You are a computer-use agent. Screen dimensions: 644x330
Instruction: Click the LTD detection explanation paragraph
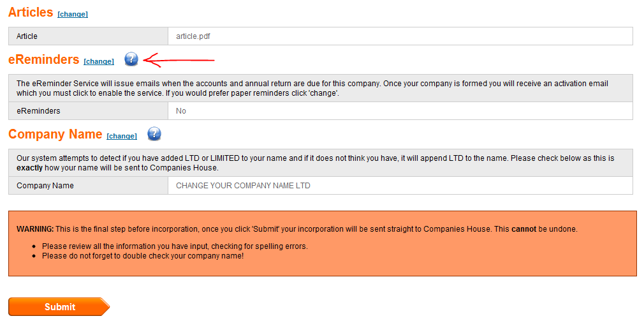(x=316, y=163)
